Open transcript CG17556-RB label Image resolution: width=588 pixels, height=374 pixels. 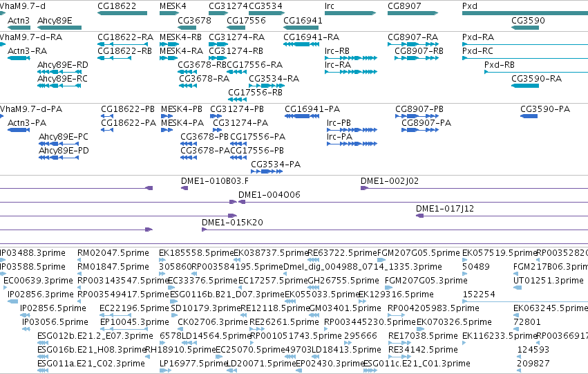(x=255, y=93)
